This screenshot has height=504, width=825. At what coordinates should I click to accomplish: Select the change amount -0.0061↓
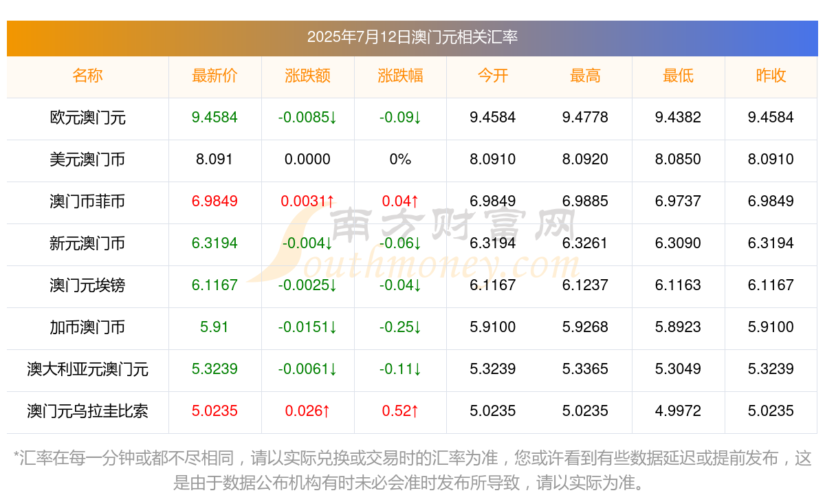coord(307,369)
